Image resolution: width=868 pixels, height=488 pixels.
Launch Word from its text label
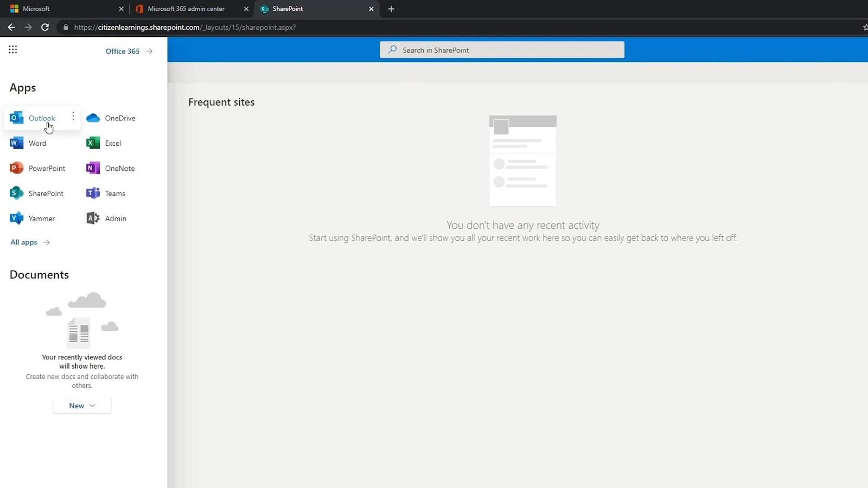(37, 143)
